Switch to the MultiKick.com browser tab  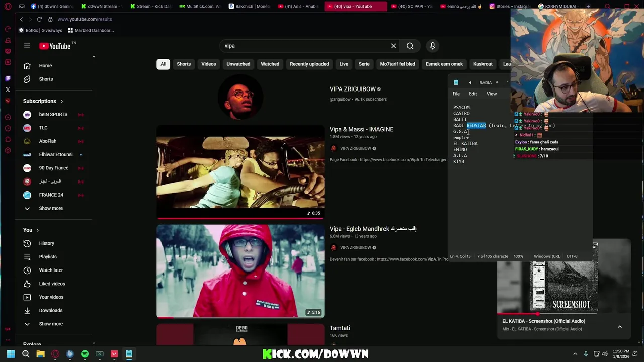coord(199,6)
